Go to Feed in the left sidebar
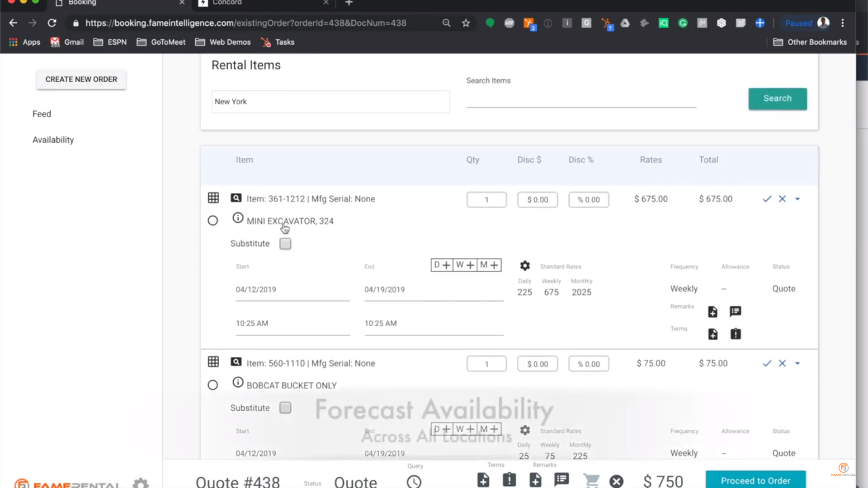This screenshot has width=868, height=488. click(42, 114)
